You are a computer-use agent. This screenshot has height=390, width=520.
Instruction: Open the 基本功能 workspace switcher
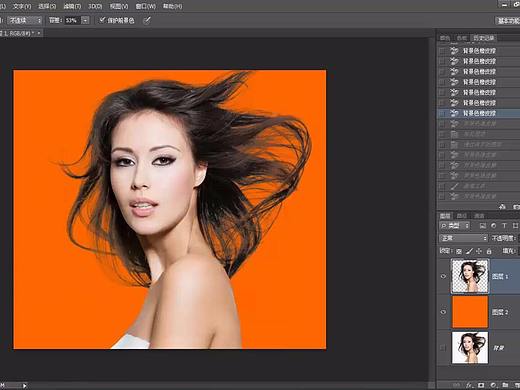tap(507, 20)
